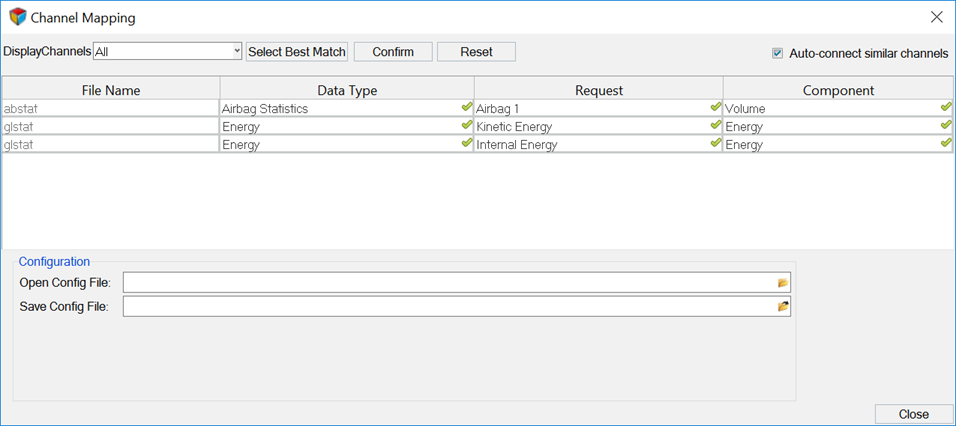This screenshot has width=956, height=426.
Task: Click the green checkmark beside Internal Energy
Action: pos(715,144)
